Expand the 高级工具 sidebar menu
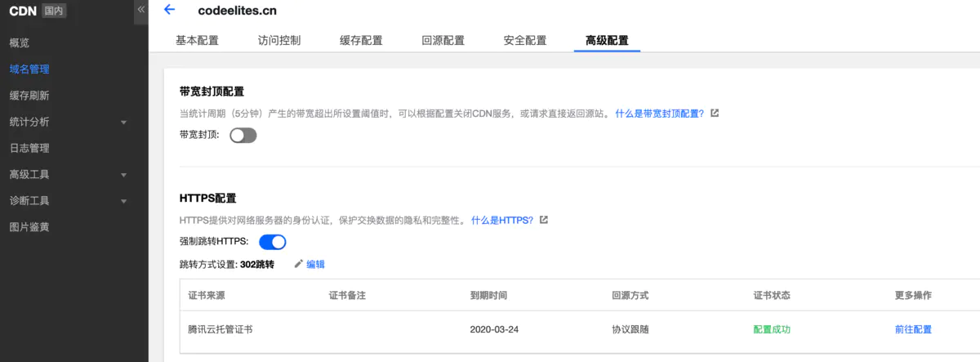The image size is (980, 362). [x=123, y=175]
